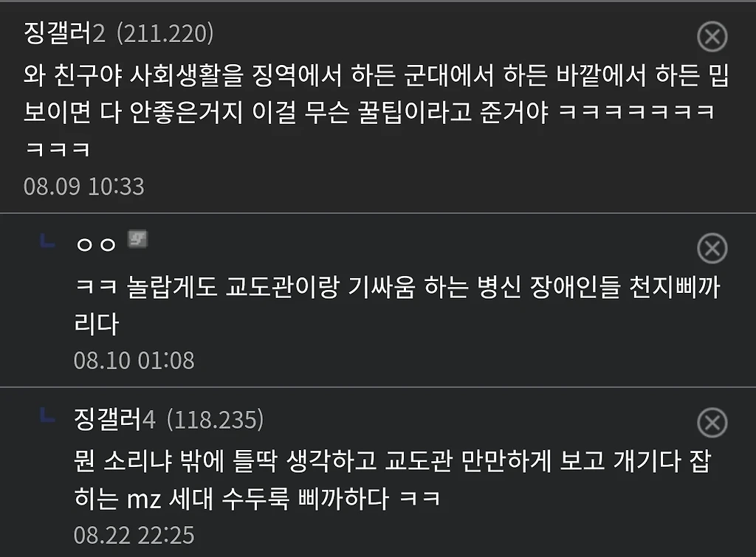Image resolution: width=756 pixels, height=557 pixels.
Task: Open the profile of user 징갤러2
Action: (x=64, y=33)
